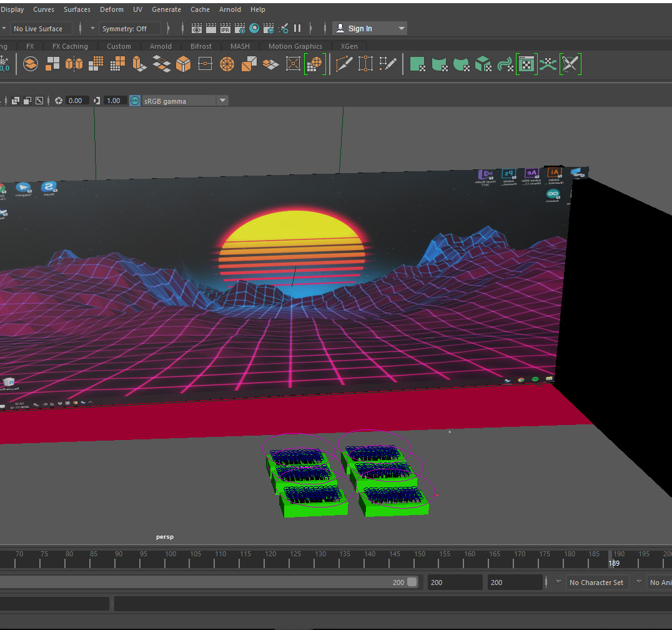Viewport: 672px width, 630px height.
Task: Open Hypershade round teal icon
Action: pyautogui.click(x=254, y=28)
